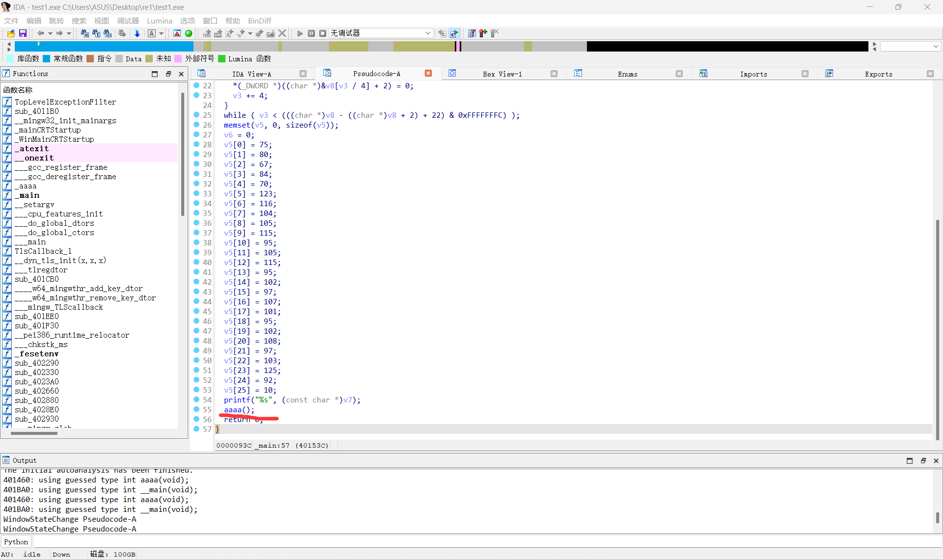Viewport: 943px width, 560px height.
Task: Select _aaaa in Functions list
Action: click(x=28, y=186)
